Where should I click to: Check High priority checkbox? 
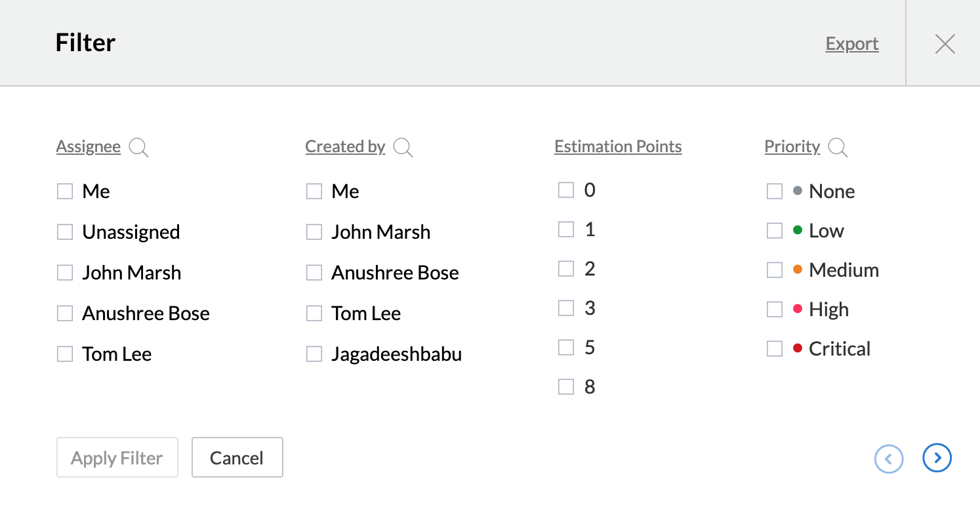[x=775, y=310]
